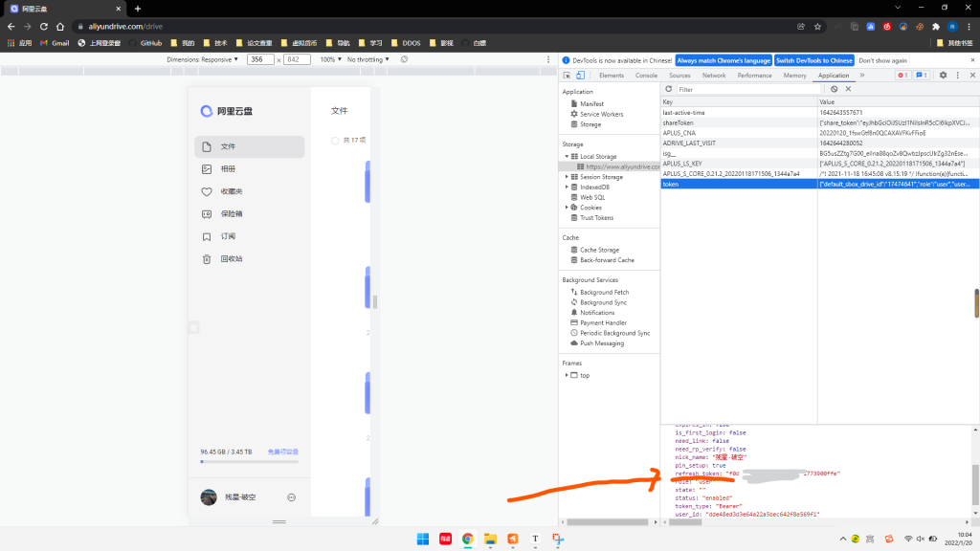Click the address bar URL field

(437, 26)
